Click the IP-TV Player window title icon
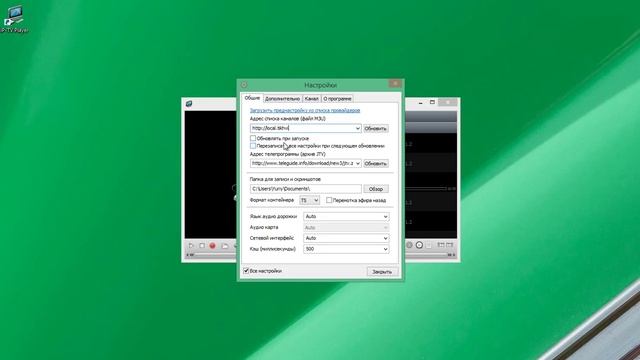Image resolution: width=640 pixels, height=360 pixels. 189,104
